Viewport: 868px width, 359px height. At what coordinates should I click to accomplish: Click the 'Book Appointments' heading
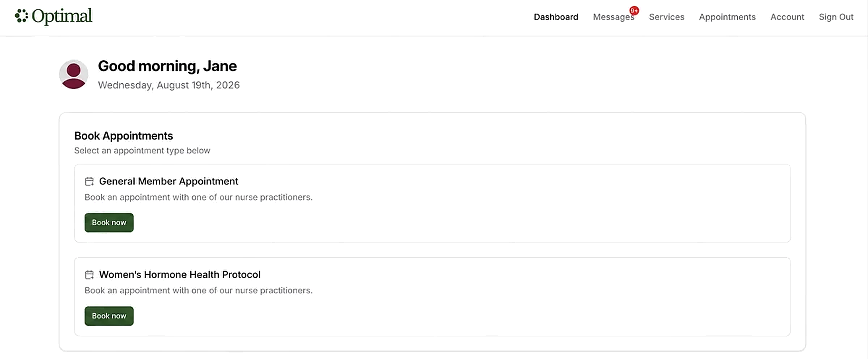click(123, 136)
